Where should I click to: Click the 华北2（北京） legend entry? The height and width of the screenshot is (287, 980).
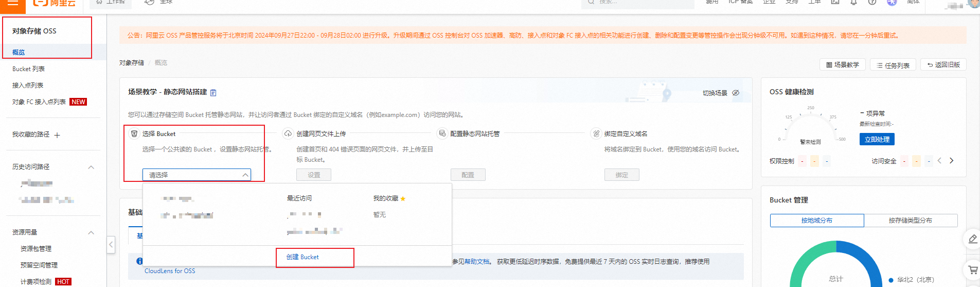[x=911, y=280]
